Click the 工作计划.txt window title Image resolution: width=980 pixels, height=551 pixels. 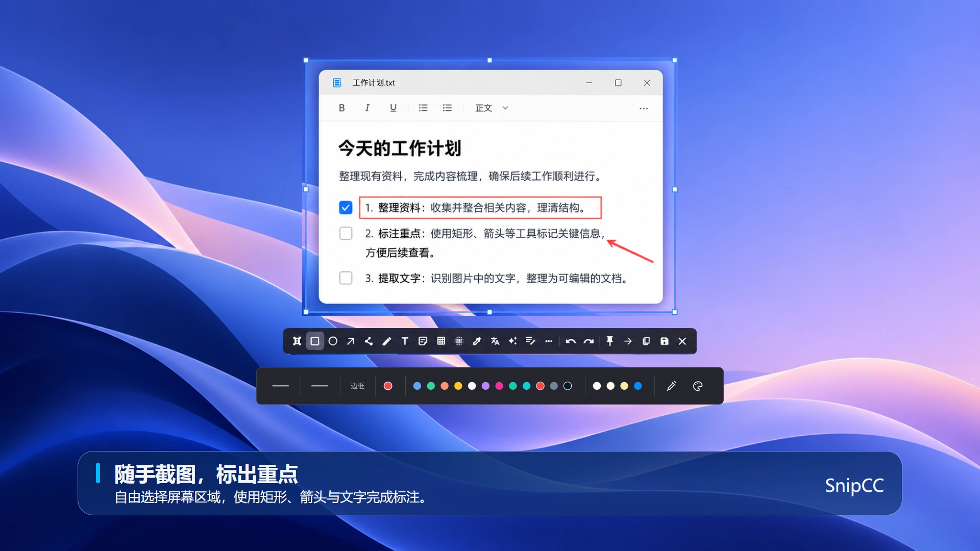pyautogui.click(x=374, y=83)
